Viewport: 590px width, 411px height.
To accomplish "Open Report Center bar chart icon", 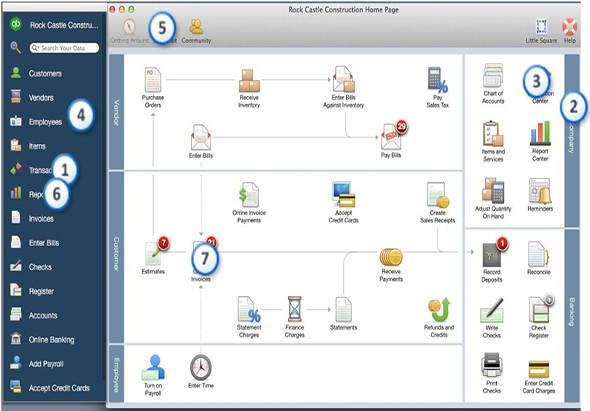I will tap(540, 133).
